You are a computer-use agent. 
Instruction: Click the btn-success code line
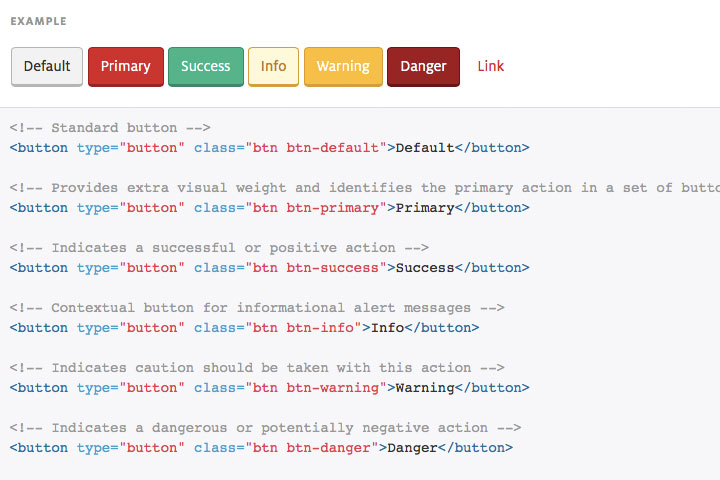point(269,268)
